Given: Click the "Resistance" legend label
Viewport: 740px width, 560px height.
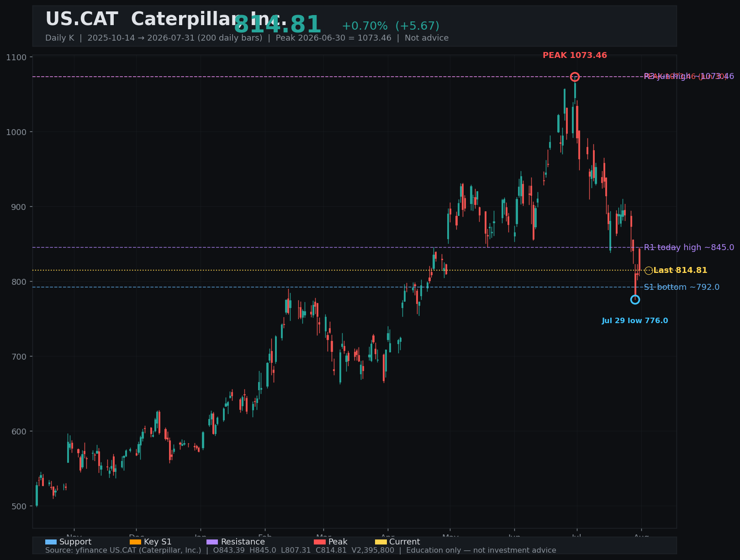Looking at the screenshot, I should click(x=243, y=542).
